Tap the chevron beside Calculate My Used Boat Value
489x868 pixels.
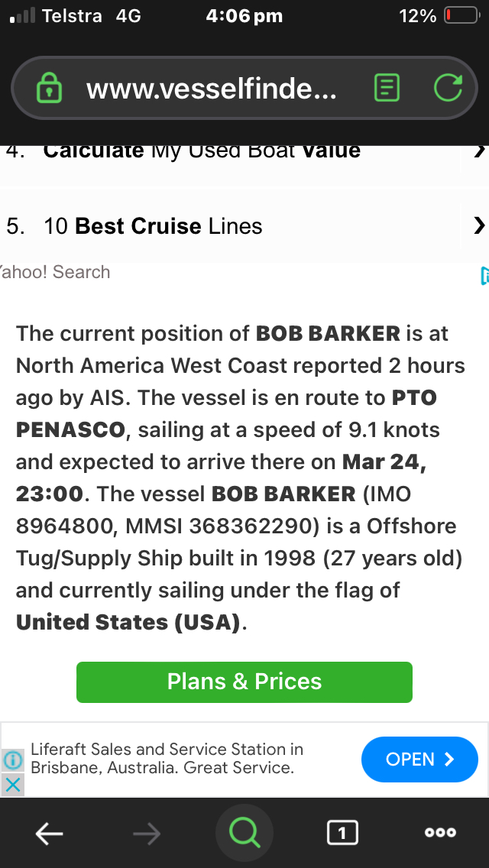tap(478, 151)
